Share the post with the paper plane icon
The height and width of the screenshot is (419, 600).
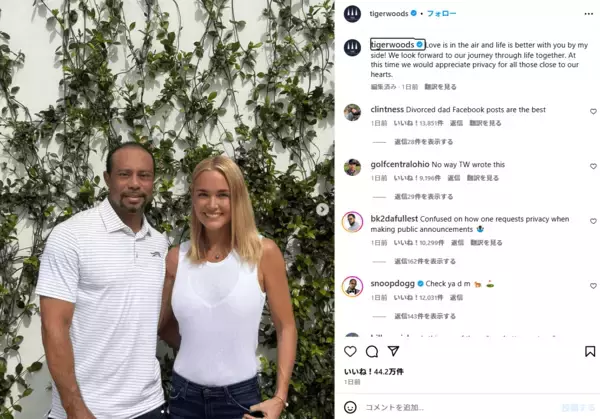point(393,351)
